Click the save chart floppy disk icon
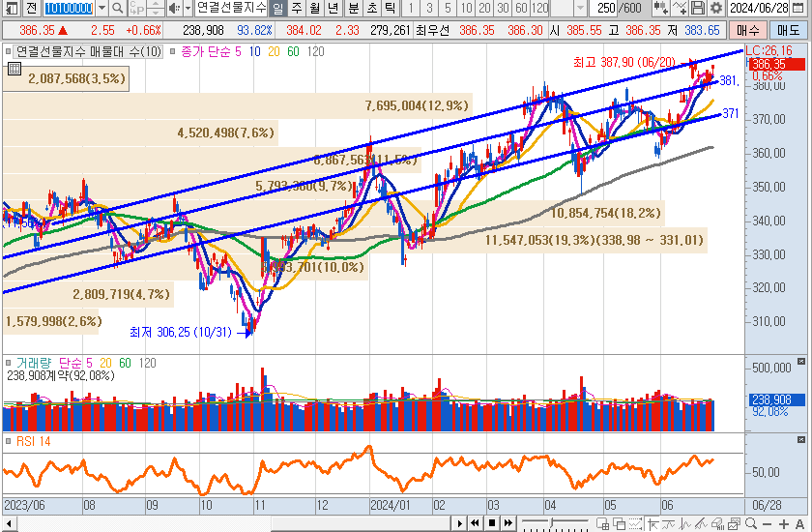Image resolution: width=812 pixels, height=532 pixels. [699, 9]
